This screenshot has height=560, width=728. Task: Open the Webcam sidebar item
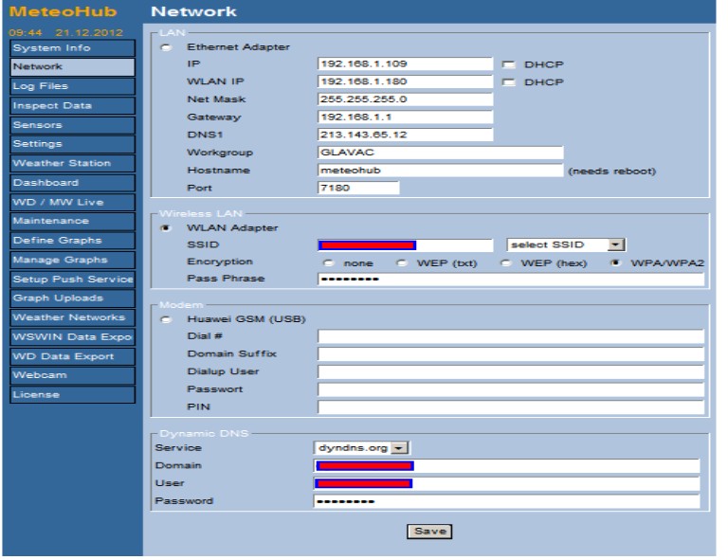71,375
